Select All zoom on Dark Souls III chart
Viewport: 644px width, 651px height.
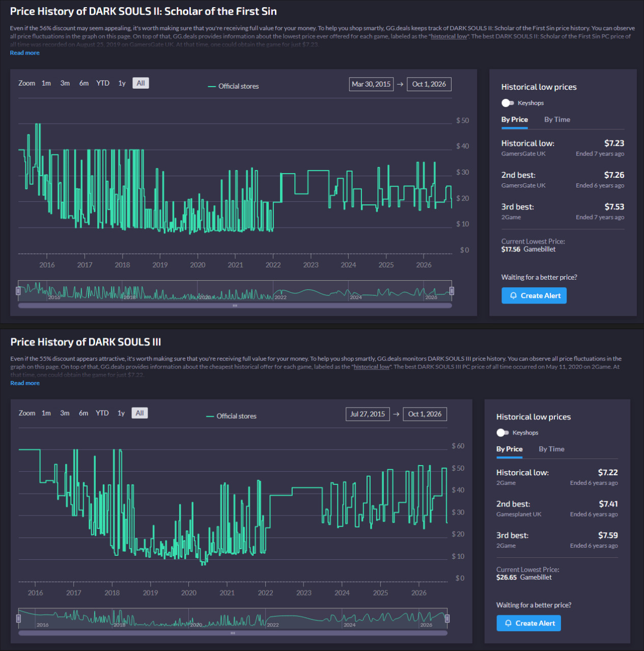tap(139, 413)
